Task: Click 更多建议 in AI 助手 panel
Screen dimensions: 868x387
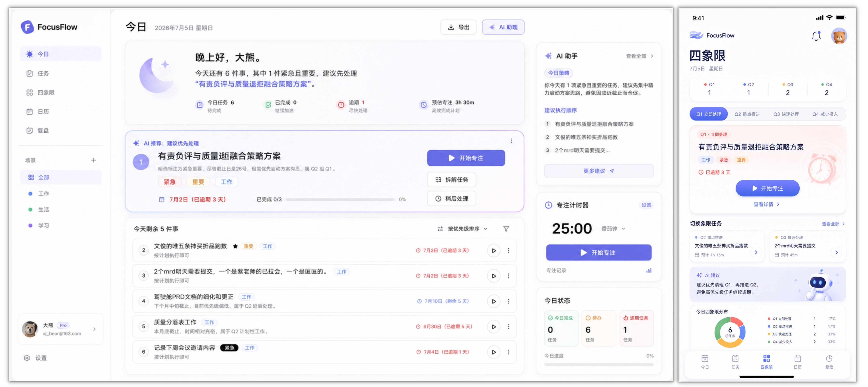Action: [x=599, y=171]
